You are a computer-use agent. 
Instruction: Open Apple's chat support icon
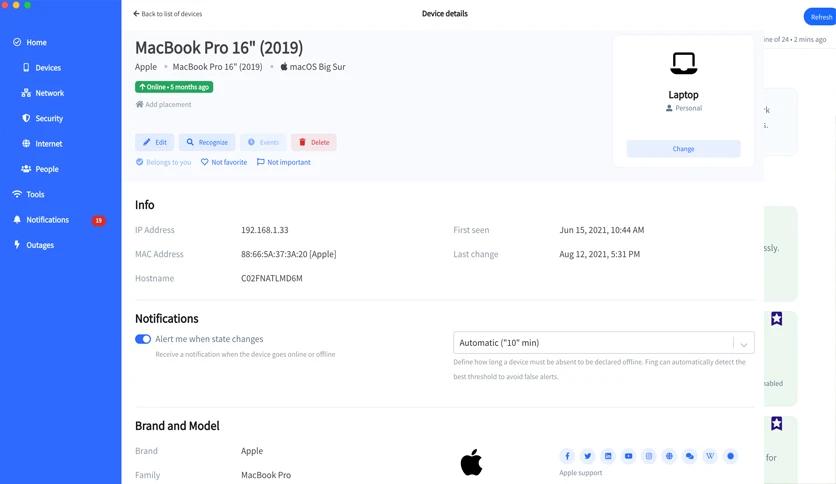pyautogui.click(x=689, y=456)
